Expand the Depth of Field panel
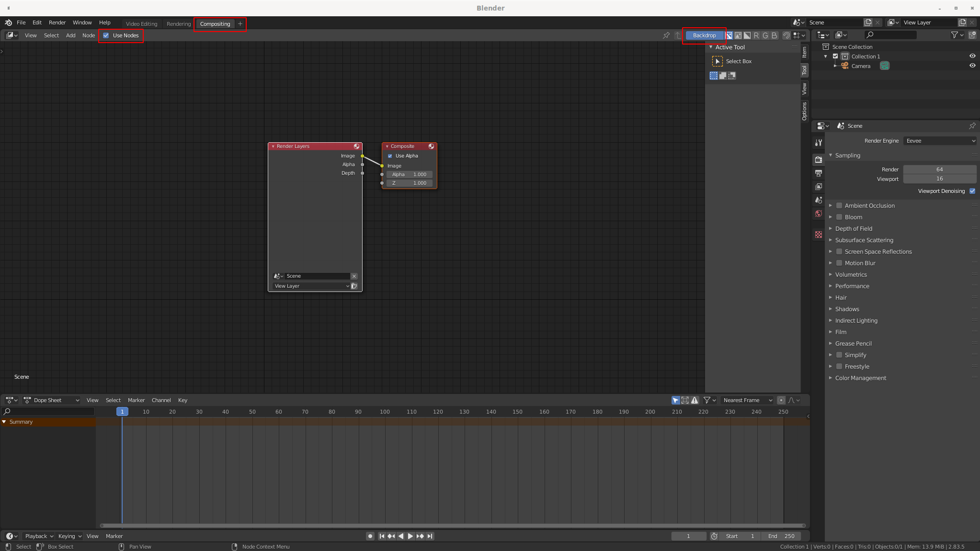The height and width of the screenshot is (551, 980). click(854, 229)
